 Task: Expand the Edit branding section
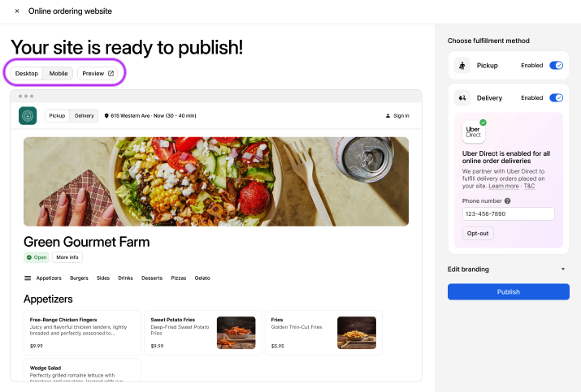point(563,269)
